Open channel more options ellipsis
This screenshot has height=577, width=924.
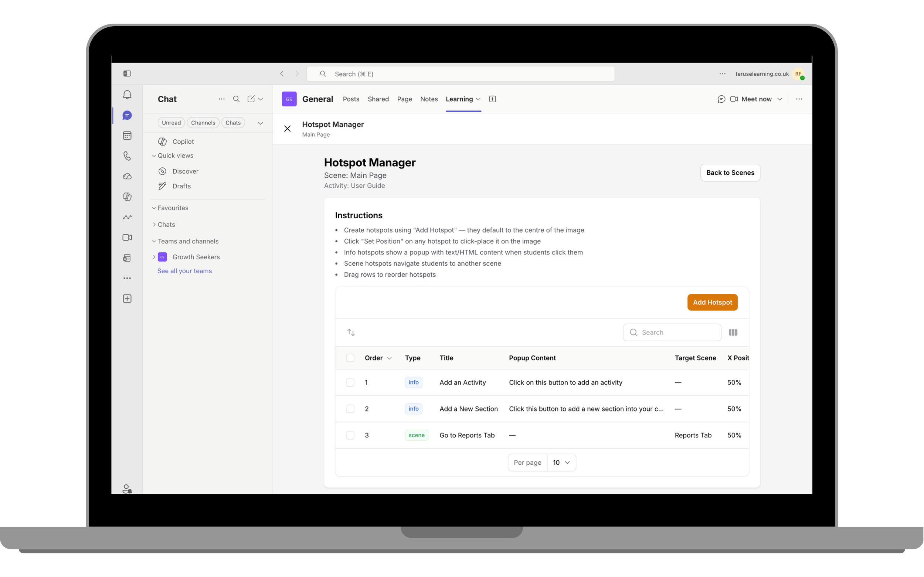(x=799, y=99)
